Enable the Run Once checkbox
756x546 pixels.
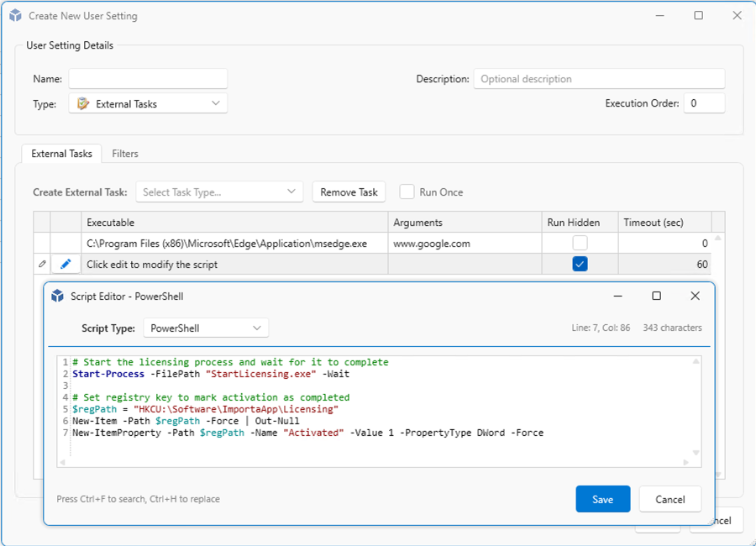[x=407, y=192]
